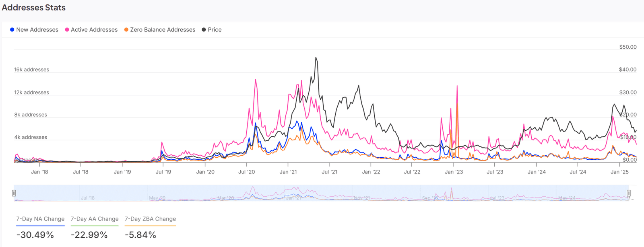Click the -30.49% change value
644x247 pixels.
(35, 235)
